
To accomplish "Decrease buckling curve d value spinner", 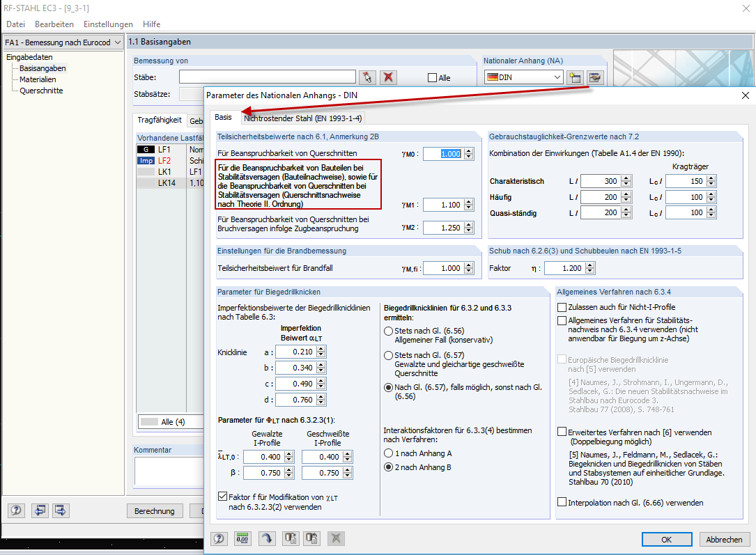I will [x=321, y=402].
